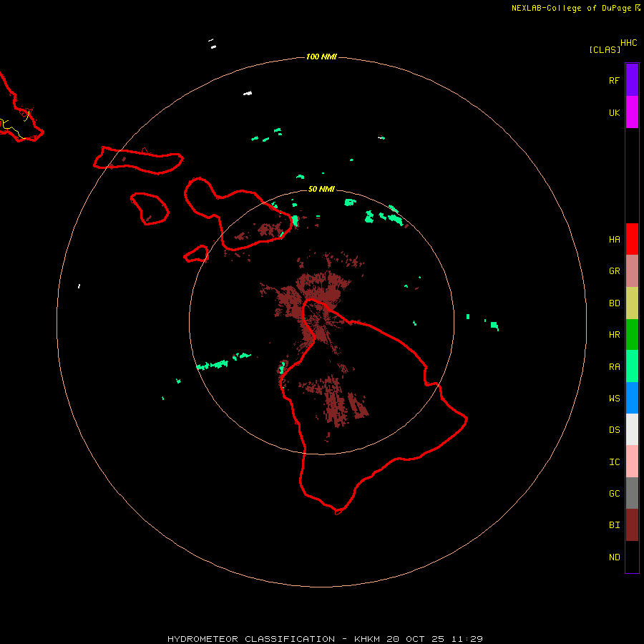This screenshot has width=644, height=644.
Task: Click the RF purple legend swatch
Action: coord(632,80)
